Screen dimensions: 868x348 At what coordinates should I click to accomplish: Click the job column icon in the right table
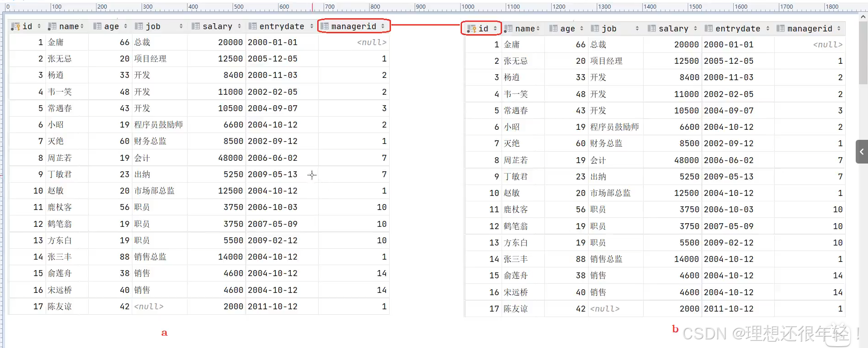click(595, 29)
